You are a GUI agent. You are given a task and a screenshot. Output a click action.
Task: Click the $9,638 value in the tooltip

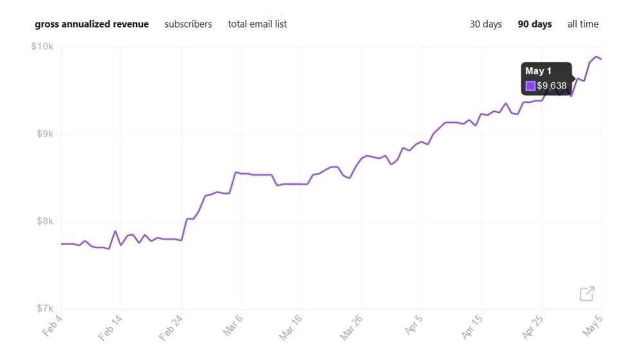[552, 86]
